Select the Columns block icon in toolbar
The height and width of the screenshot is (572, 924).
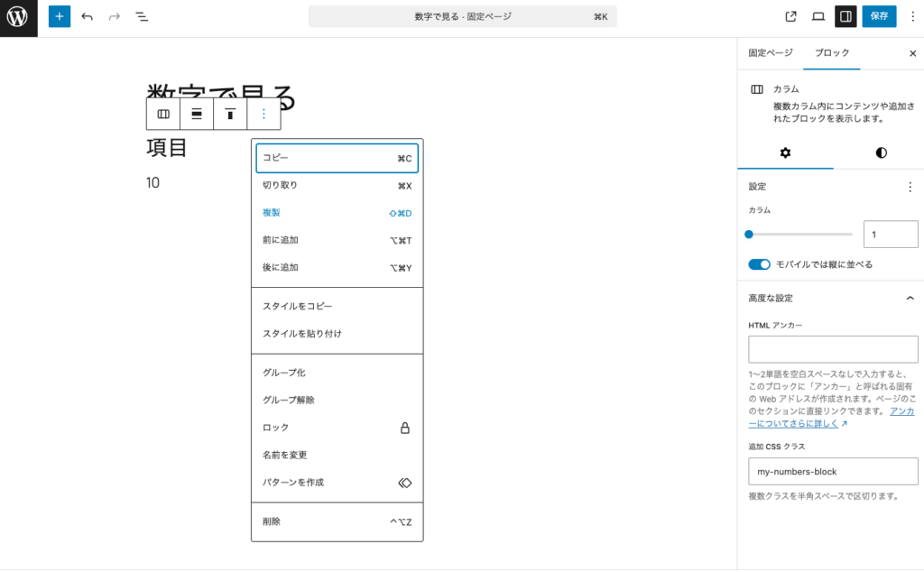click(163, 114)
